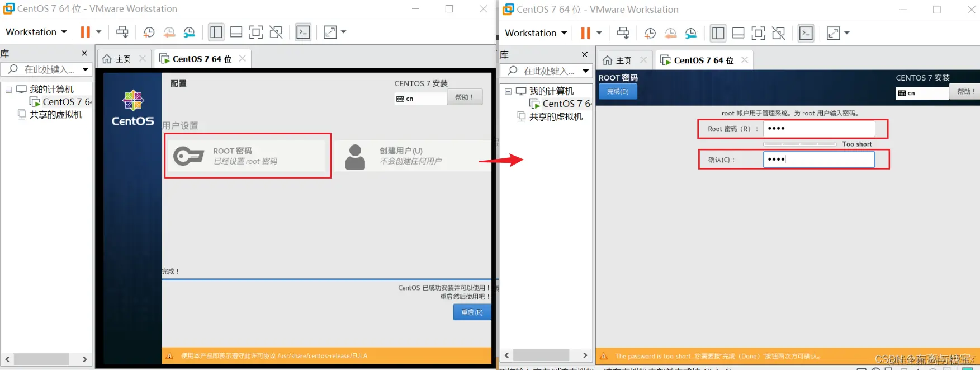Select CentOS 7 64 VM in left library
The width and height of the screenshot is (980, 370).
(60, 102)
